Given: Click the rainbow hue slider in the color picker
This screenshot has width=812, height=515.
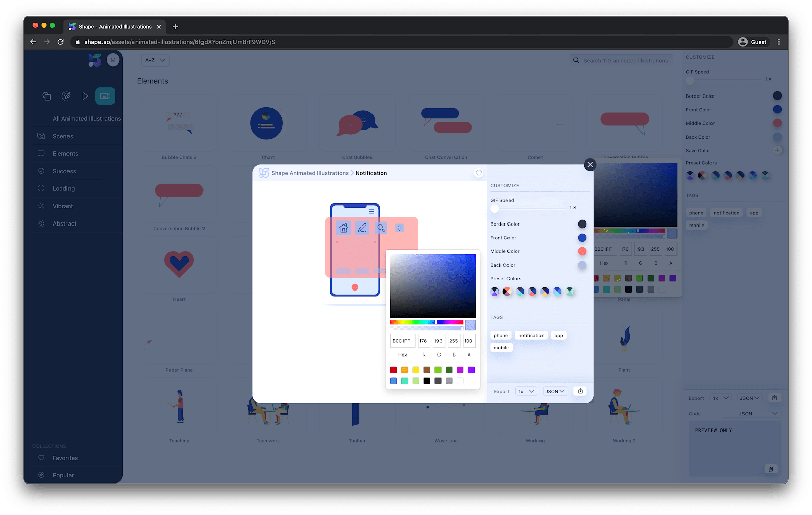Looking at the screenshot, I should (x=427, y=322).
